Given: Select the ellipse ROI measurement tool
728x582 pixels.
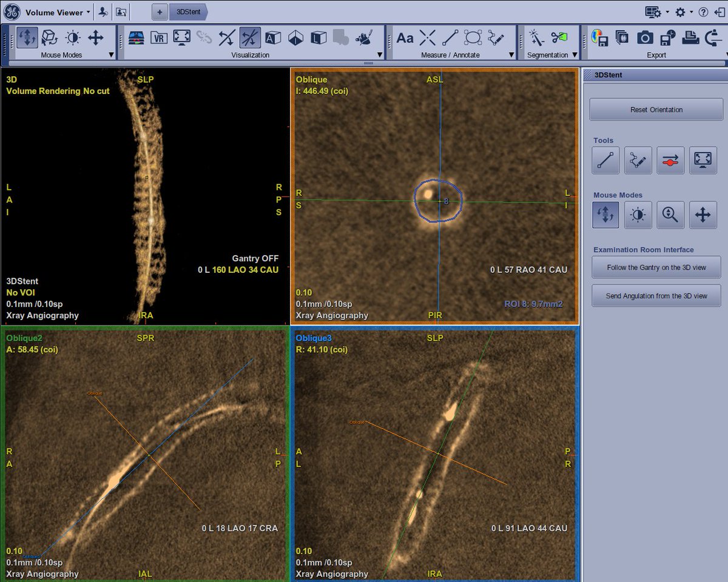Looking at the screenshot, I should pyautogui.click(x=473, y=38).
